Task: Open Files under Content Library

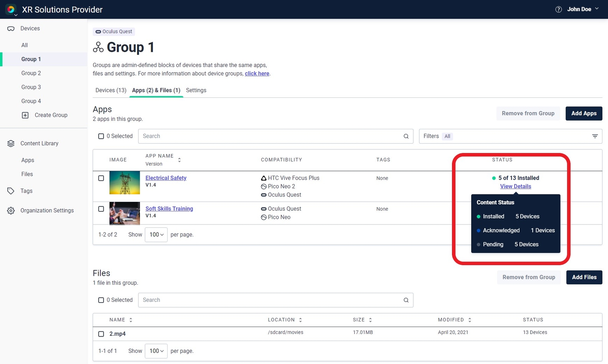Action: click(27, 174)
